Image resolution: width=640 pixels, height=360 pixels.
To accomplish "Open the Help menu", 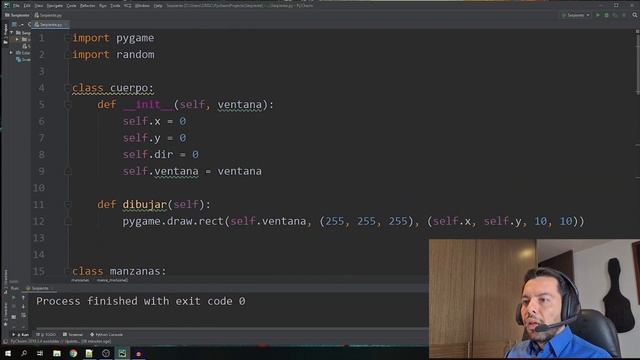I will [x=158, y=6].
